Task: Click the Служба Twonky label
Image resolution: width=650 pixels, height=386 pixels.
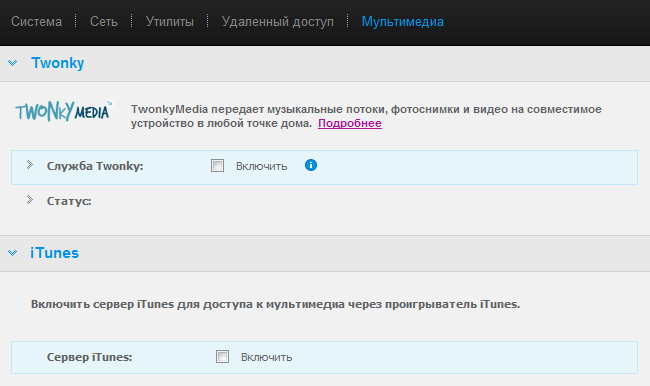Action: pyautogui.click(x=95, y=166)
